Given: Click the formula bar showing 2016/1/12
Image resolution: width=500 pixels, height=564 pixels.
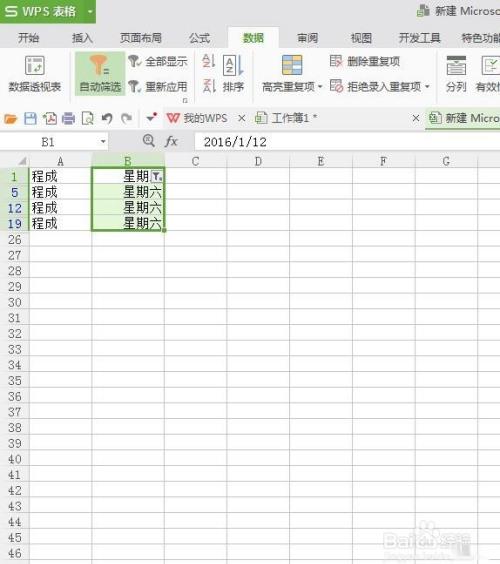Looking at the screenshot, I should pos(347,142).
